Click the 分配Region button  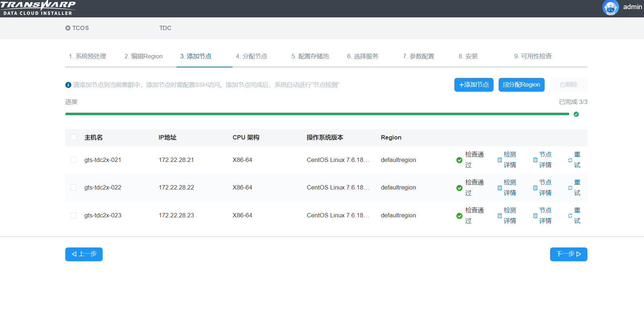(521, 85)
